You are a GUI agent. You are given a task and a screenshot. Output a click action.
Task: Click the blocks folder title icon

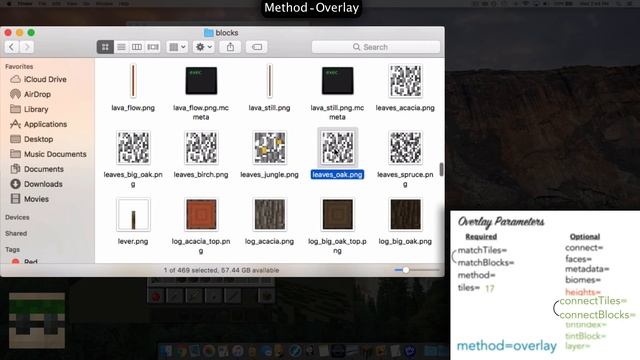209,33
